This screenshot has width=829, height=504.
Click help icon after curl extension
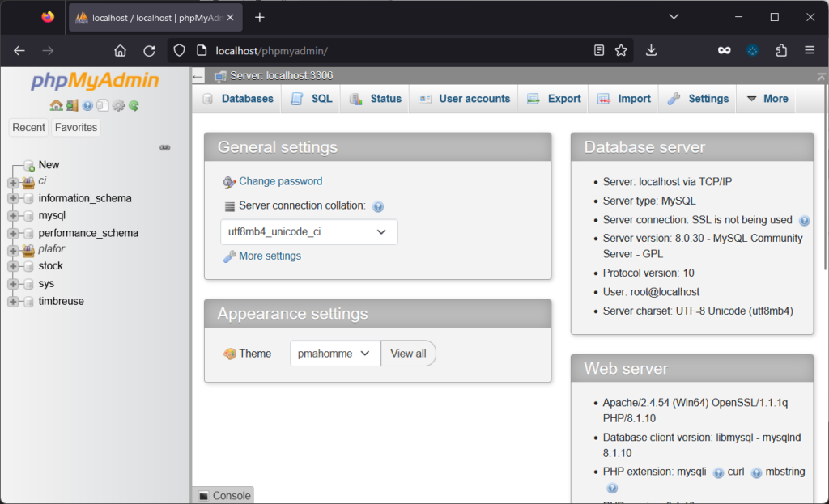[x=757, y=472]
